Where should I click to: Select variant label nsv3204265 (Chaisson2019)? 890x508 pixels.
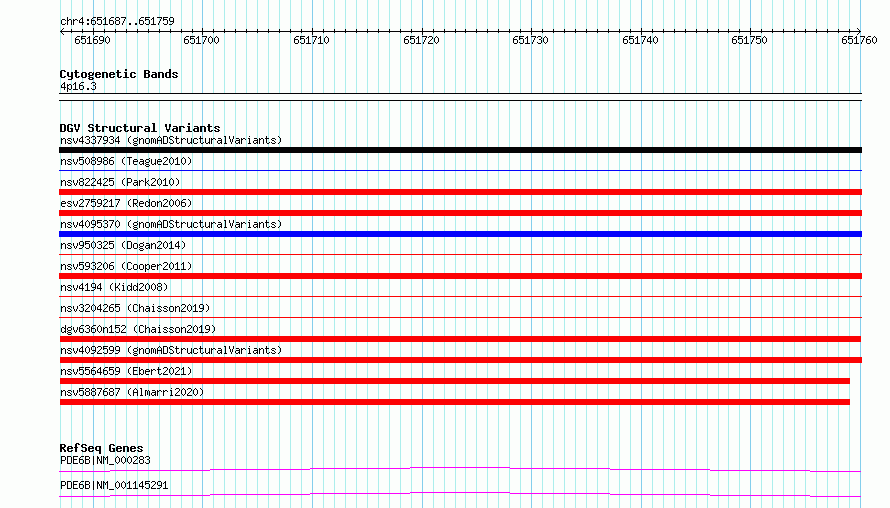pyautogui.click(x=135, y=308)
